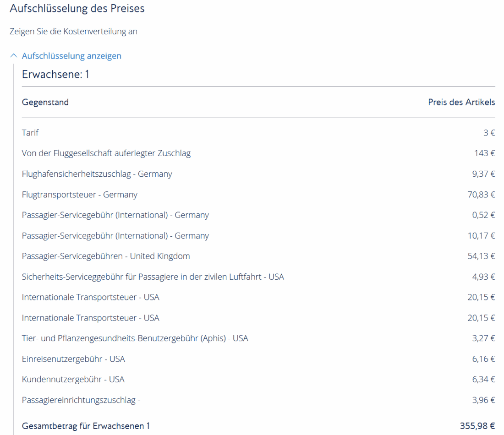Image resolution: width=504 pixels, height=435 pixels.
Task: Collapse the breakdown using the chevron icon
Action: [13, 56]
